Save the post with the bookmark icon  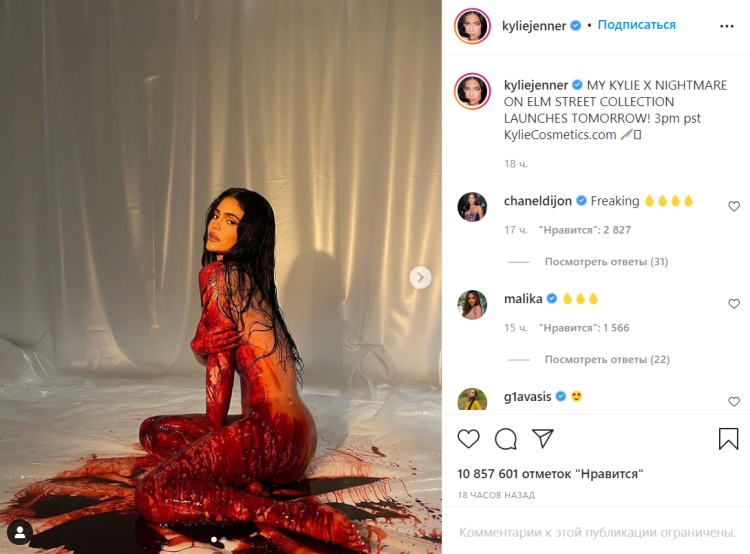click(728, 438)
